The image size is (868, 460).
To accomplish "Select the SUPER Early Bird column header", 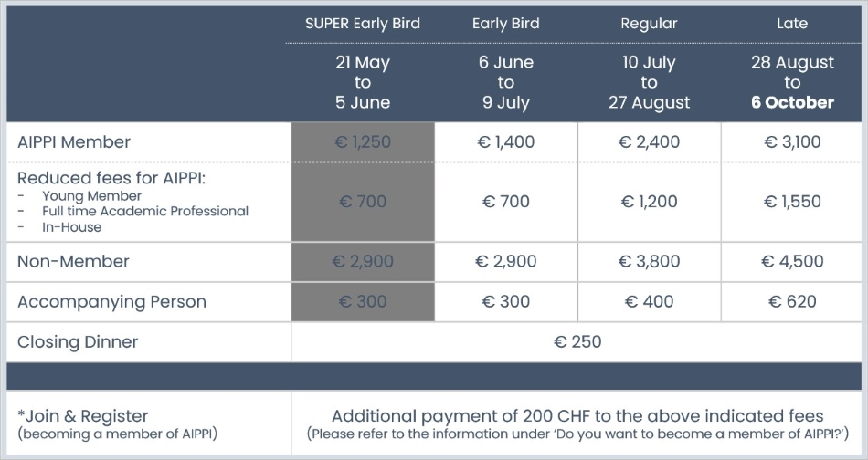I will [x=363, y=24].
